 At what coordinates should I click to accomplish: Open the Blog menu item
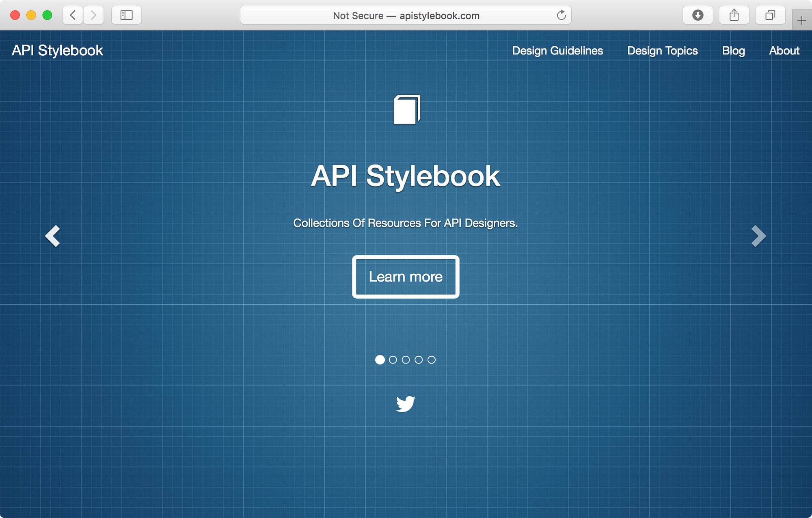click(733, 51)
